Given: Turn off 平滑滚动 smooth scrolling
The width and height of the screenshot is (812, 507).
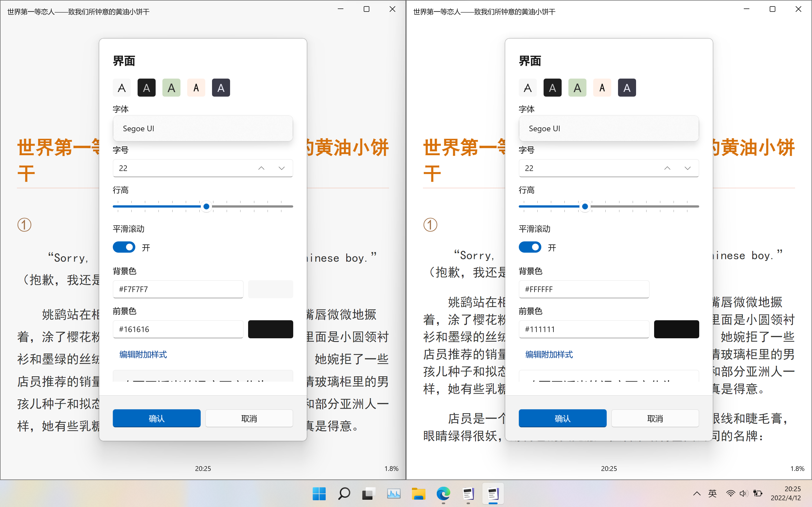Looking at the screenshot, I should click(124, 247).
